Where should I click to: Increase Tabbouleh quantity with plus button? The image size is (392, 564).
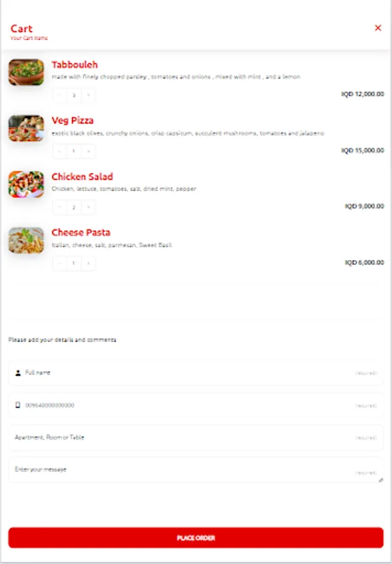[x=88, y=95]
